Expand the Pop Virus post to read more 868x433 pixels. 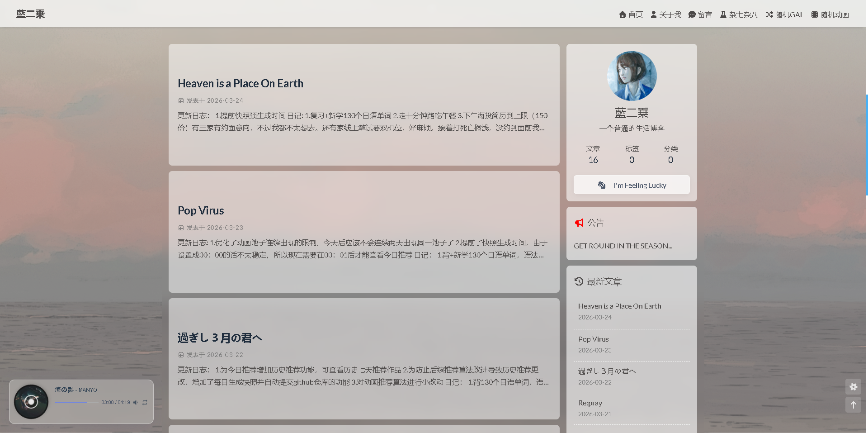pyautogui.click(x=201, y=210)
